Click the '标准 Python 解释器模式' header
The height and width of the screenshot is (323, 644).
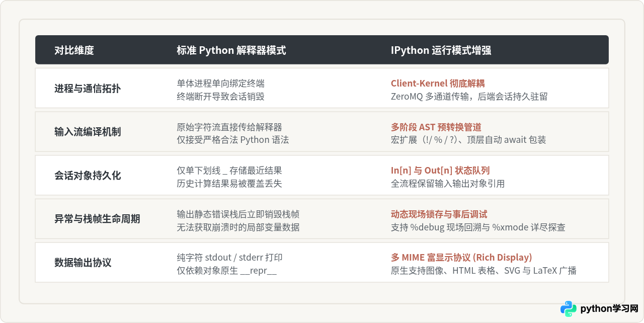coord(231,50)
